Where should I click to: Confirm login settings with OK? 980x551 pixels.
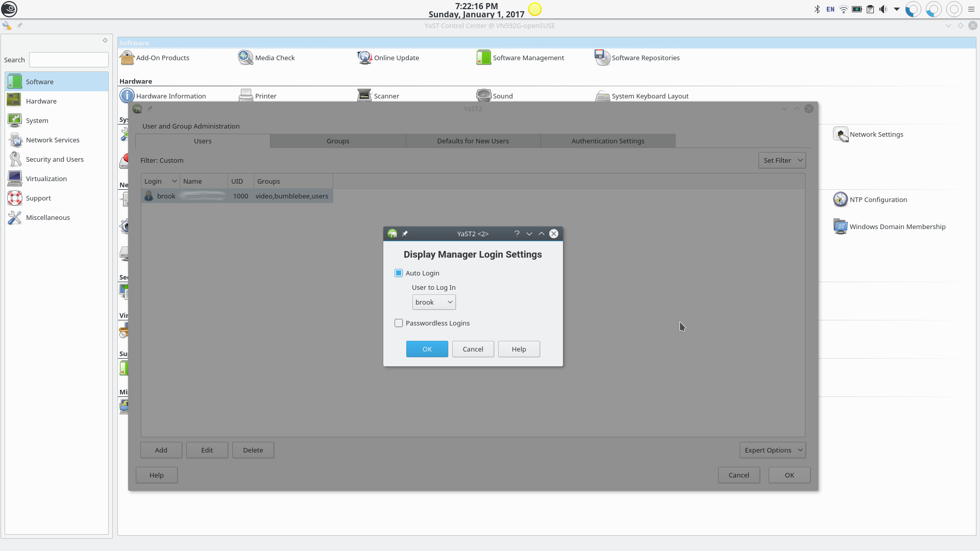coord(427,349)
